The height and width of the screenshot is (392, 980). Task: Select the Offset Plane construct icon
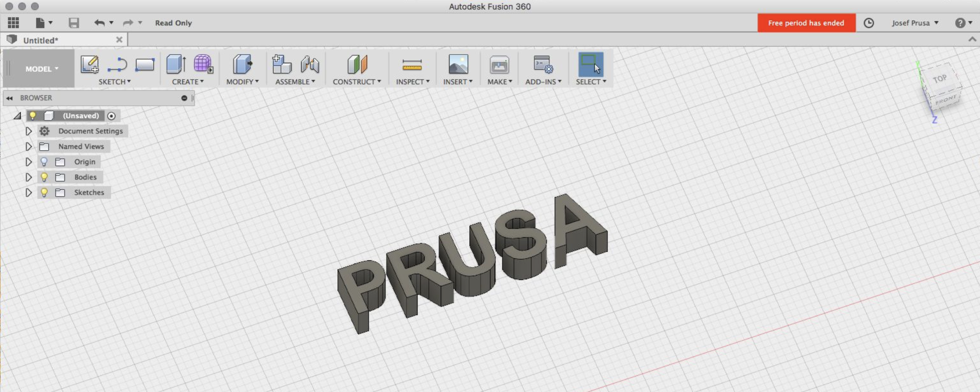(x=357, y=64)
